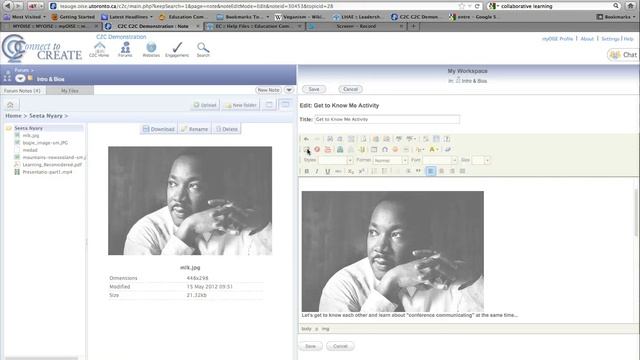The image size is (640, 360).
Task: Click the About link
Action: [587, 39]
